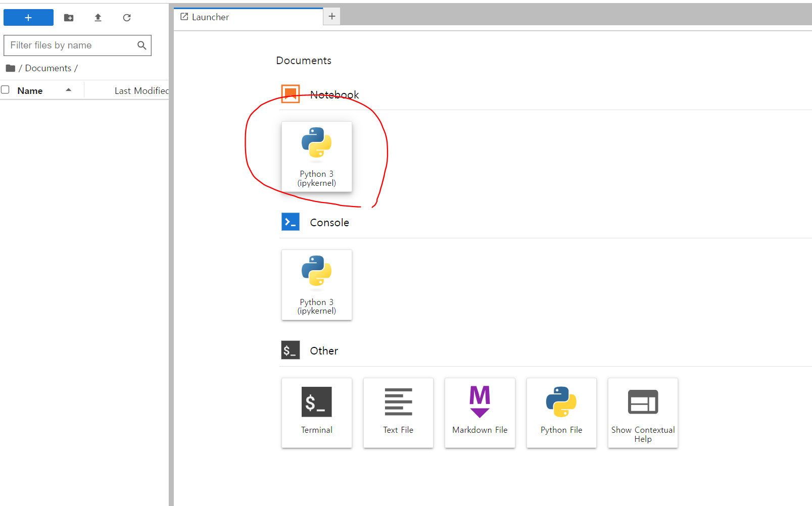812x506 pixels.
Task: Click the search magnifier in the filter box
Action: coord(142,45)
